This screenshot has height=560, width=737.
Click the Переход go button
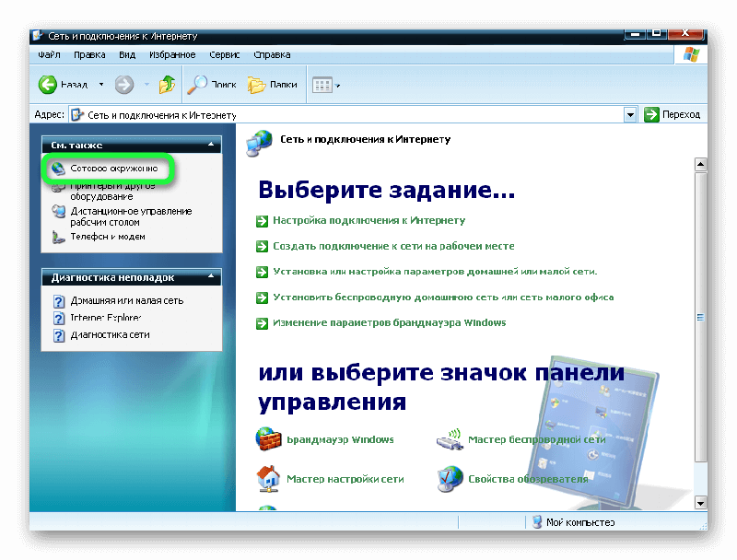(673, 114)
